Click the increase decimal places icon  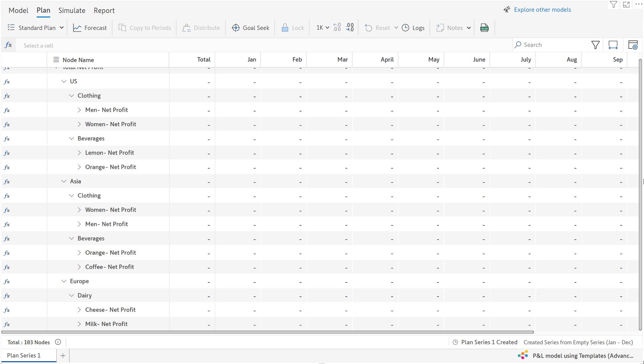pos(337,27)
